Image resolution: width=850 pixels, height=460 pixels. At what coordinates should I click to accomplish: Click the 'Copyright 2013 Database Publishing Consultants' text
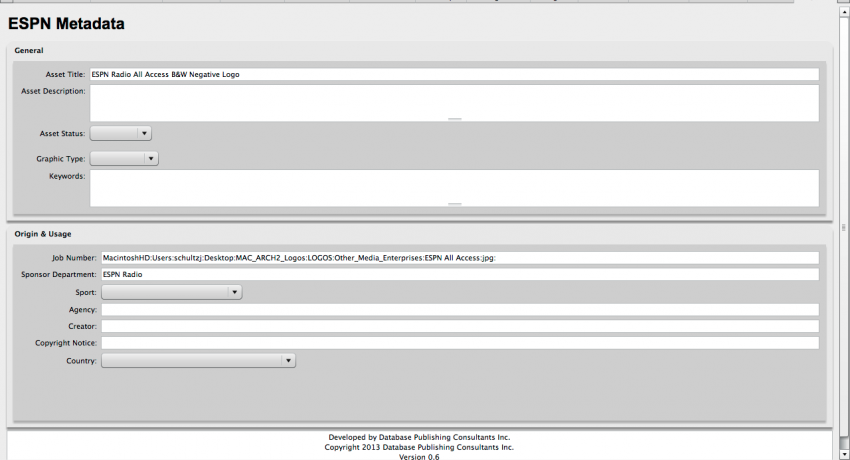419,447
